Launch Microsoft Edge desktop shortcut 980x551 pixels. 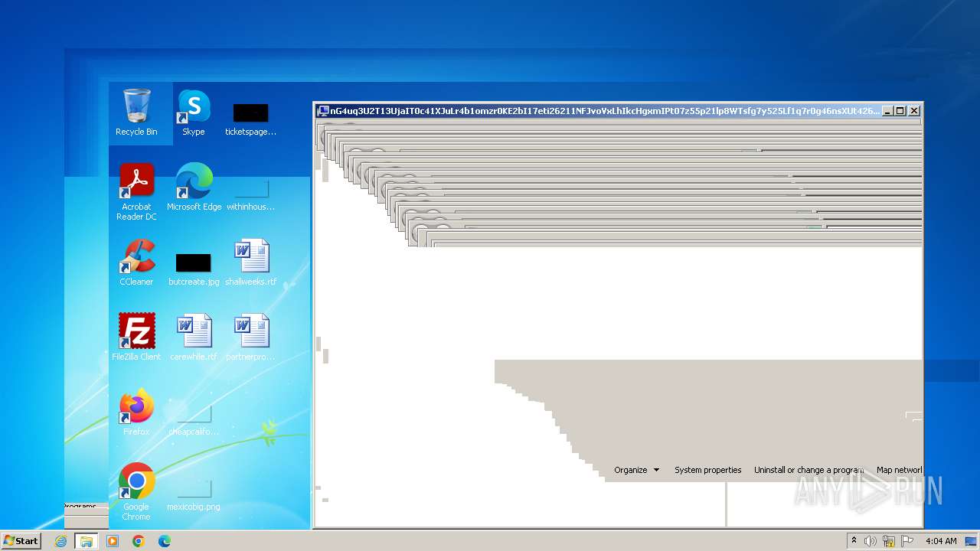[194, 187]
